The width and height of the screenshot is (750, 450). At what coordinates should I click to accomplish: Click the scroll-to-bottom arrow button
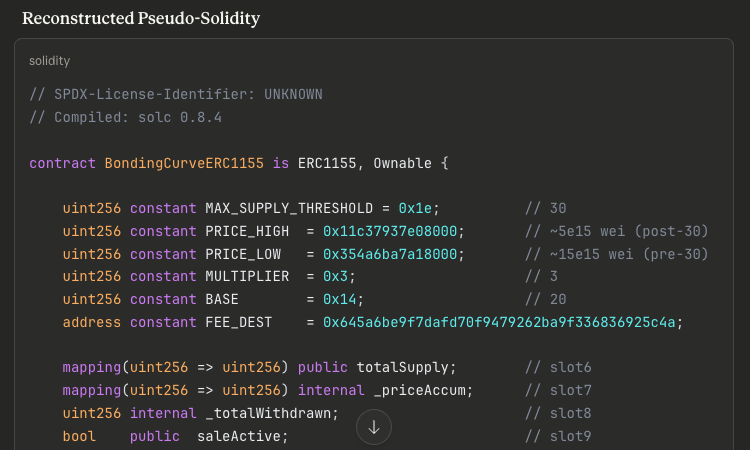pyautogui.click(x=374, y=427)
